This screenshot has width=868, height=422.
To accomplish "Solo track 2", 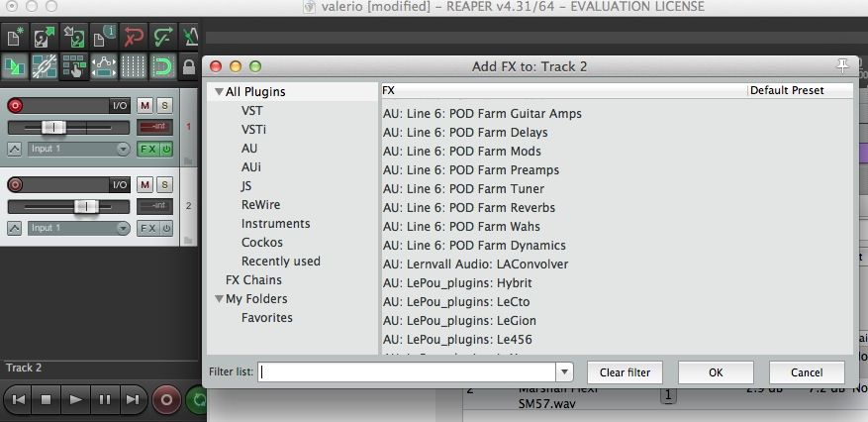I will 164,184.
